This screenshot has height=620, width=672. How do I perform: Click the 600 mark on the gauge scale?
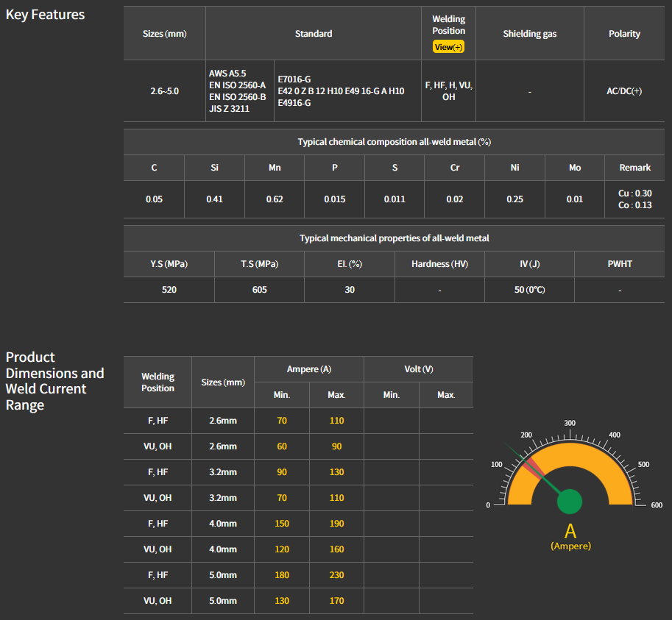coord(657,505)
